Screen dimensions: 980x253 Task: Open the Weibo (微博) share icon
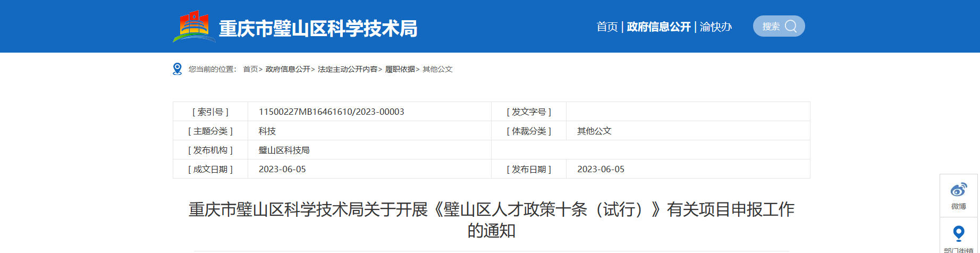[959, 190]
